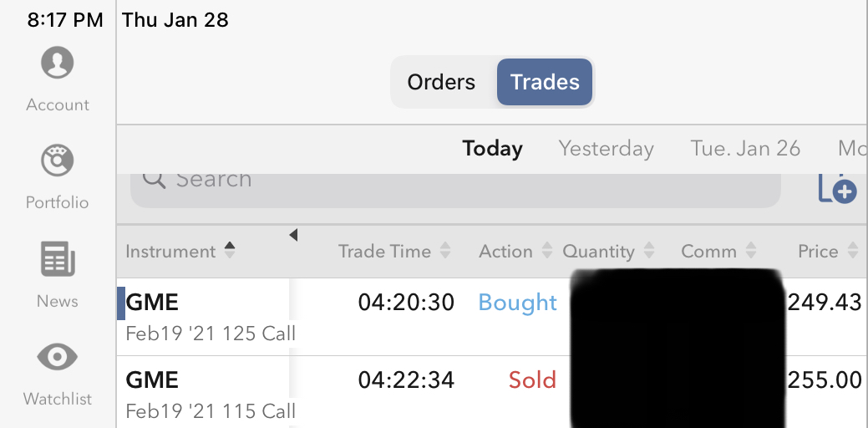Open the News newspaper icon

pyautogui.click(x=57, y=259)
